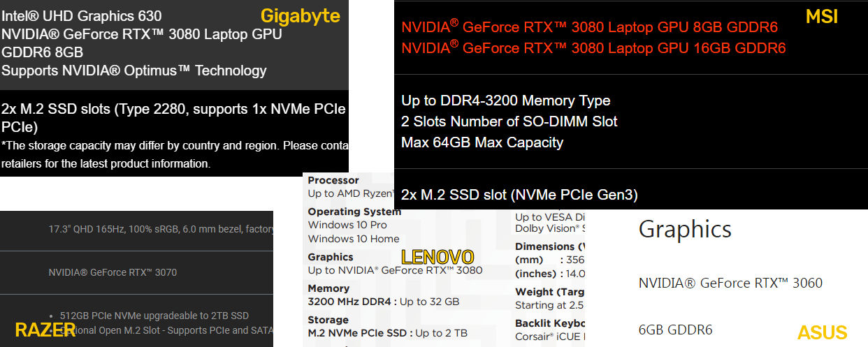Click the LENOVO brand label
Viewport: 868px width, 347px height.
(x=437, y=257)
